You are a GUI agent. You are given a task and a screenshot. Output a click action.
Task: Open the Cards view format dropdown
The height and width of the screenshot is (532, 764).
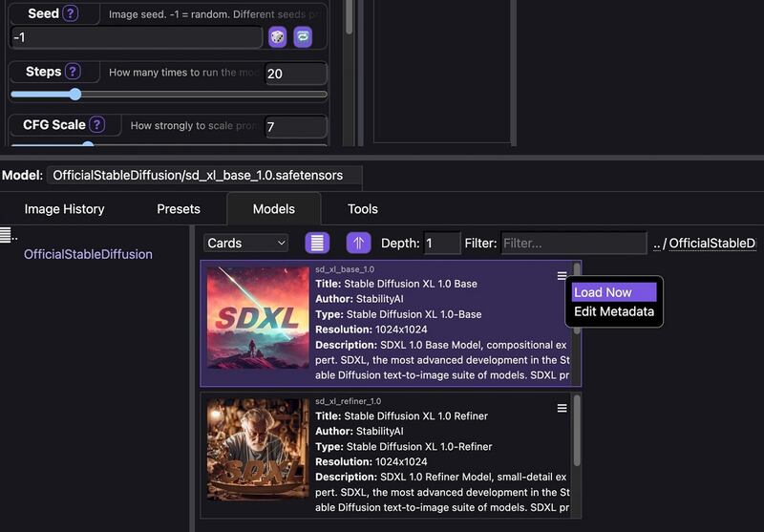245,243
